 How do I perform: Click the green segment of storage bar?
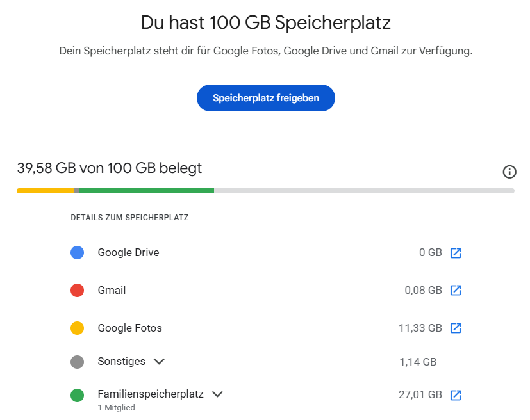click(x=146, y=191)
